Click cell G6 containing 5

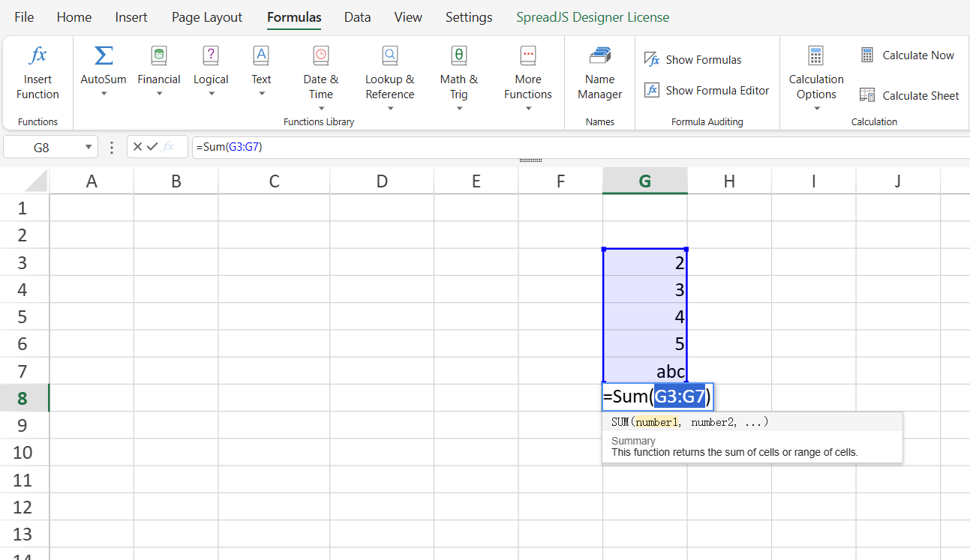click(645, 344)
